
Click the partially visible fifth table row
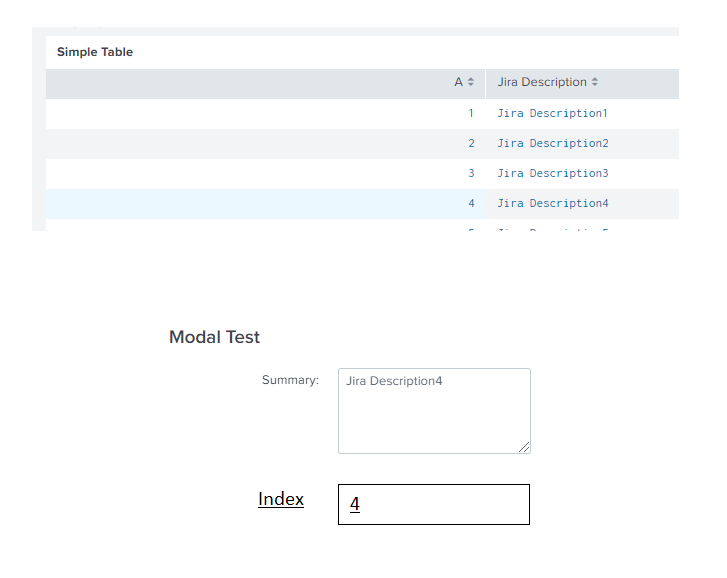360,229
